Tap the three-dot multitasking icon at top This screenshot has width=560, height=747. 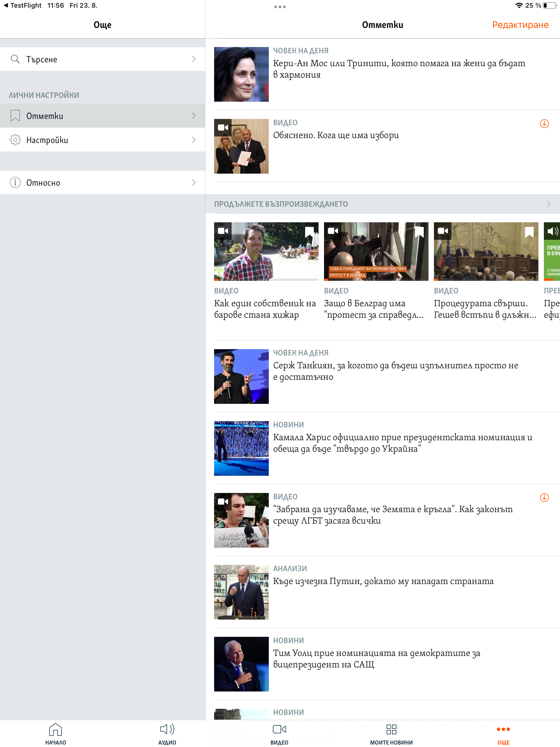[x=280, y=7]
